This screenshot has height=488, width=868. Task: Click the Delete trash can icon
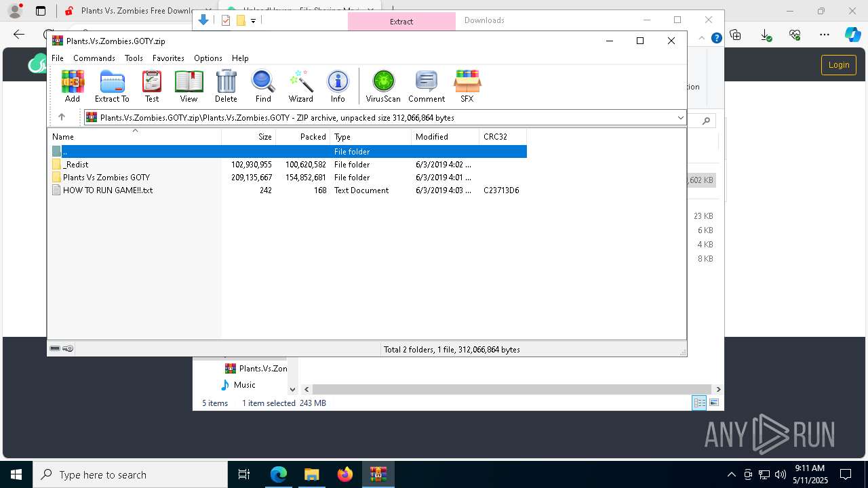[226, 86]
